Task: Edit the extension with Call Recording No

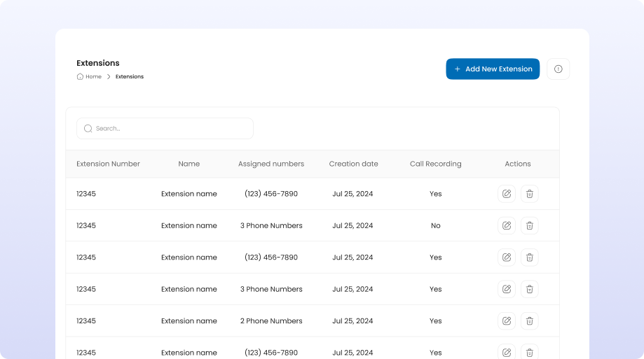Action: click(x=507, y=225)
